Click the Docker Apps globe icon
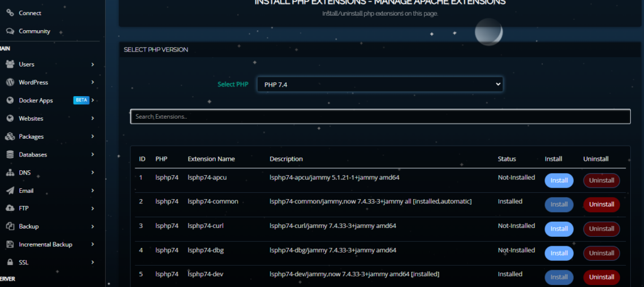The image size is (644, 287). (x=10, y=100)
